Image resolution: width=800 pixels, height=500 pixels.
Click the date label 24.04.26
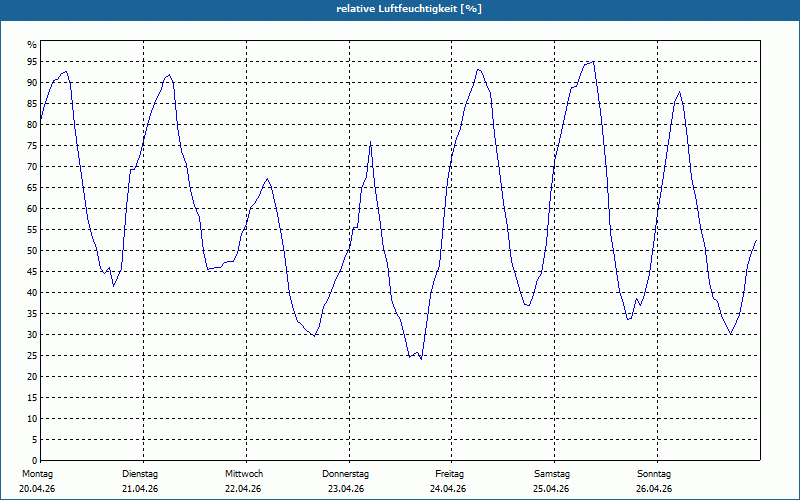click(448, 489)
